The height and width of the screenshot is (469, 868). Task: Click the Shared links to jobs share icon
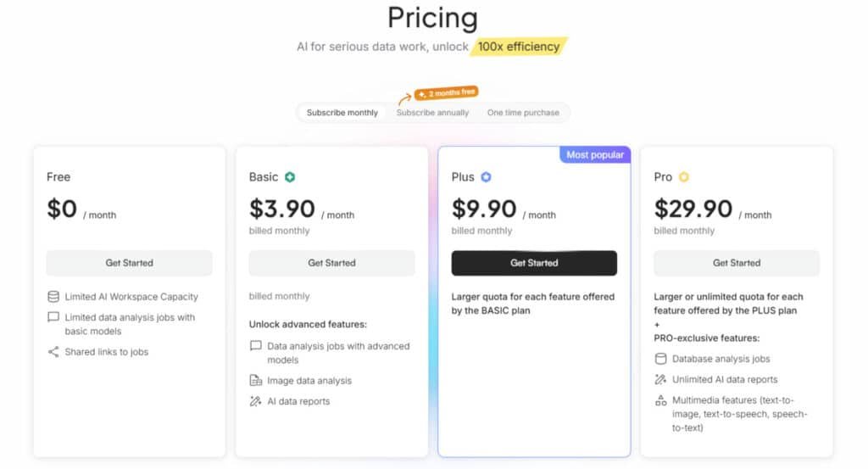pyautogui.click(x=53, y=352)
